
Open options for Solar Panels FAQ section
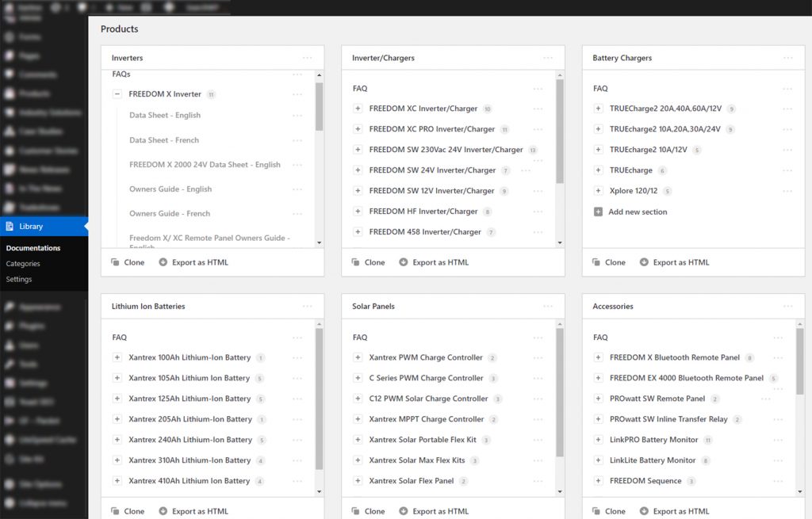pyautogui.click(x=538, y=338)
